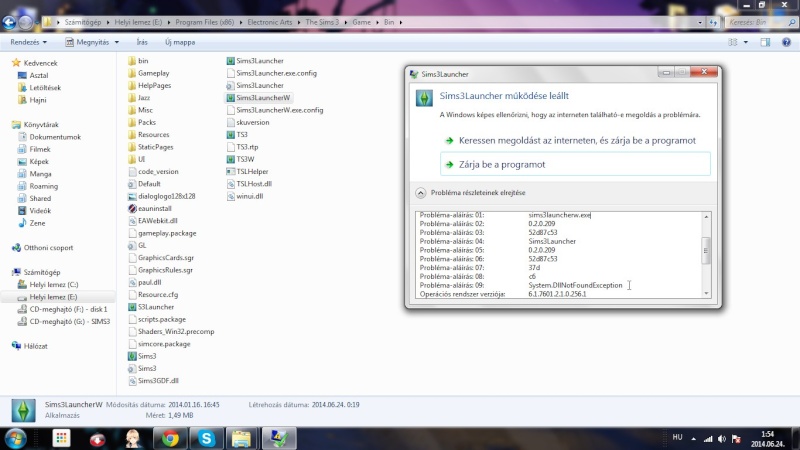Select the dialoglogo128x128 image file

click(162, 196)
